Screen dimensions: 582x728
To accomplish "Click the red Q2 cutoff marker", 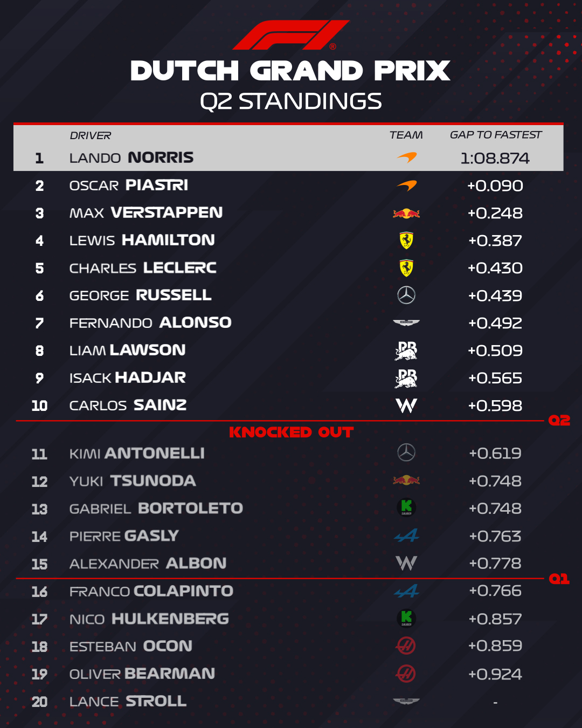I will [559, 421].
